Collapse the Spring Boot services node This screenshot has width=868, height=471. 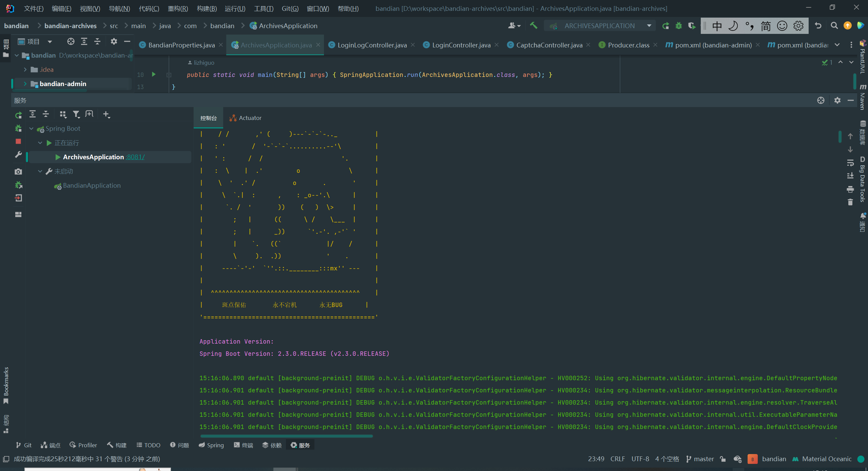31,129
